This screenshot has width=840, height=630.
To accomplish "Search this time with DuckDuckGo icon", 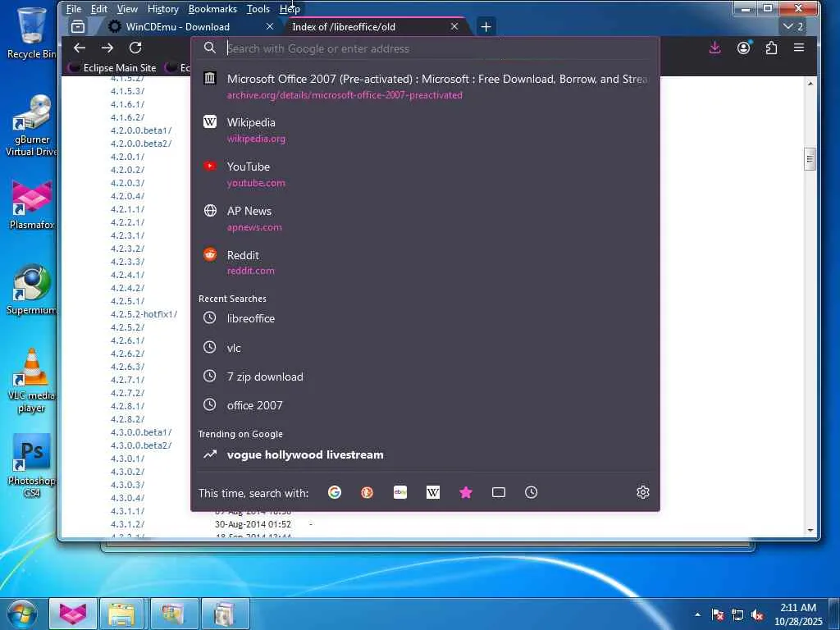I will (x=367, y=492).
